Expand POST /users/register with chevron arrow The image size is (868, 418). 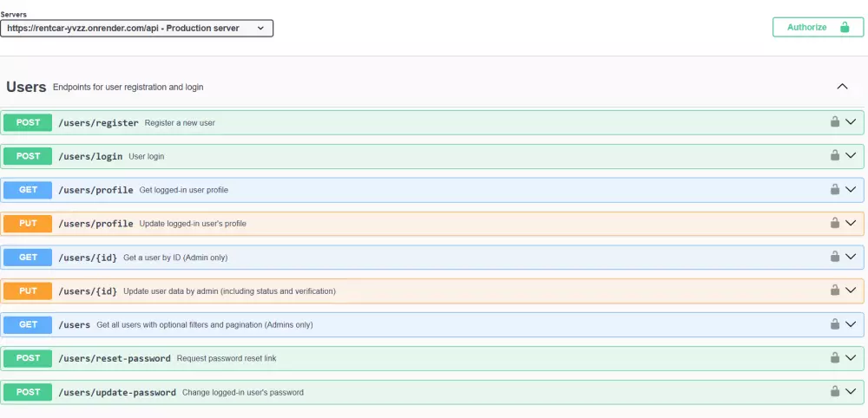point(851,122)
